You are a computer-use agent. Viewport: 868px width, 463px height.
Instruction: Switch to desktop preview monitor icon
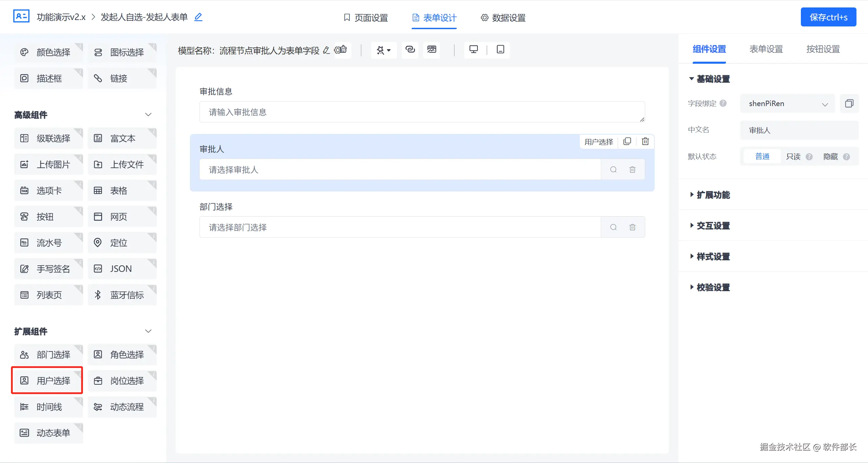(474, 49)
